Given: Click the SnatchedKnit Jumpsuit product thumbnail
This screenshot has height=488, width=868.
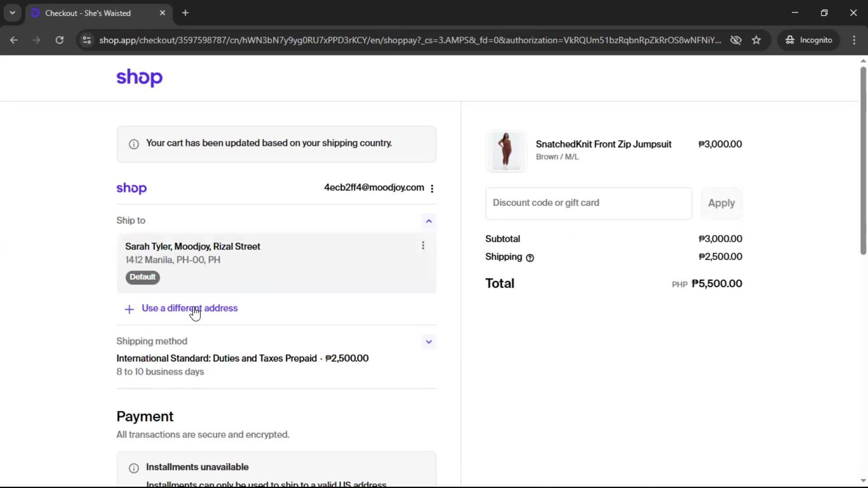Looking at the screenshot, I should 506,151.
